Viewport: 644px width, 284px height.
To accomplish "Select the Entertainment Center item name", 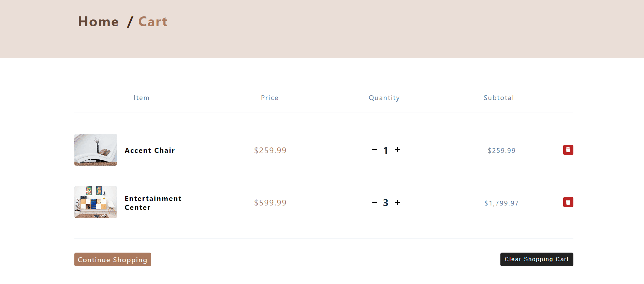I will (x=153, y=203).
